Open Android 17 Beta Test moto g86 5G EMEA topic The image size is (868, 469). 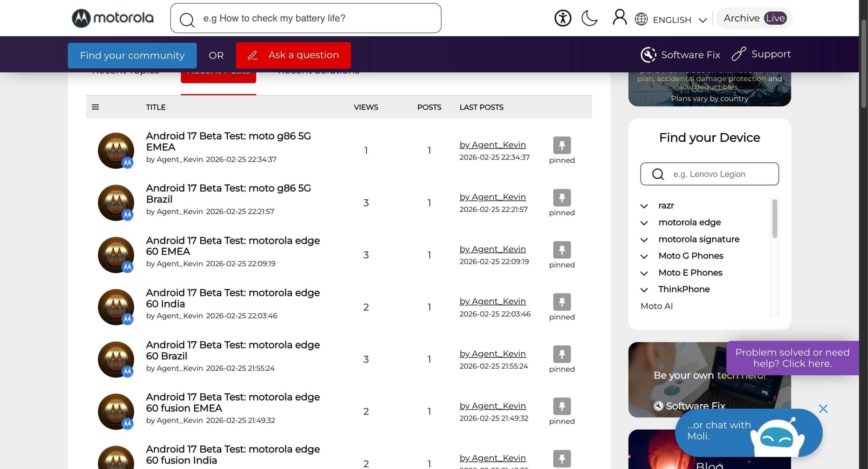tap(229, 141)
